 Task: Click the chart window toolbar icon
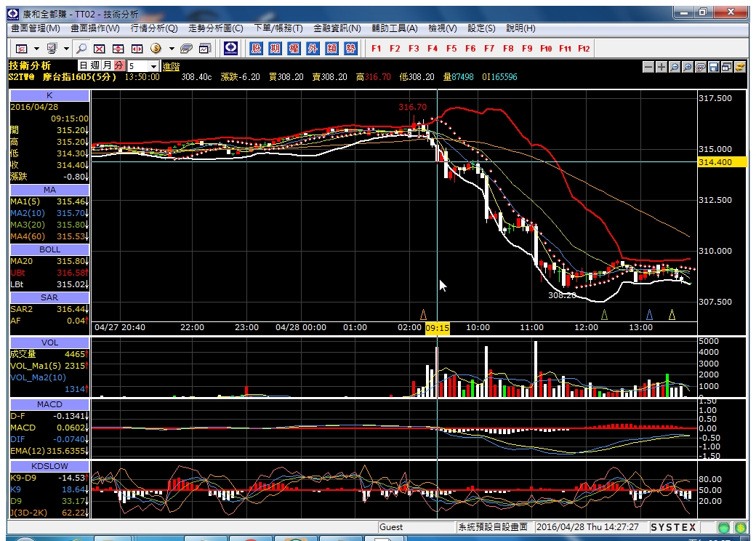coord(205,48)
